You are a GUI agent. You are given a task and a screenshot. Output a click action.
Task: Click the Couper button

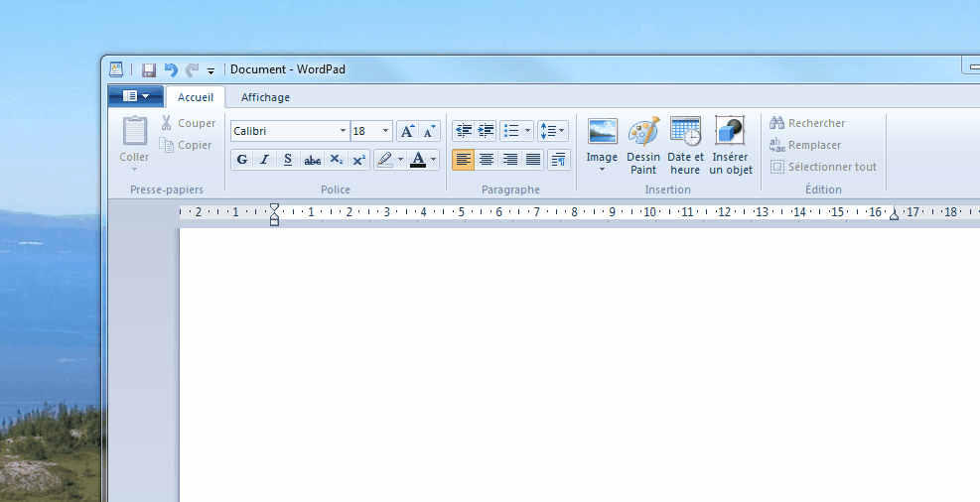point(188,123)
